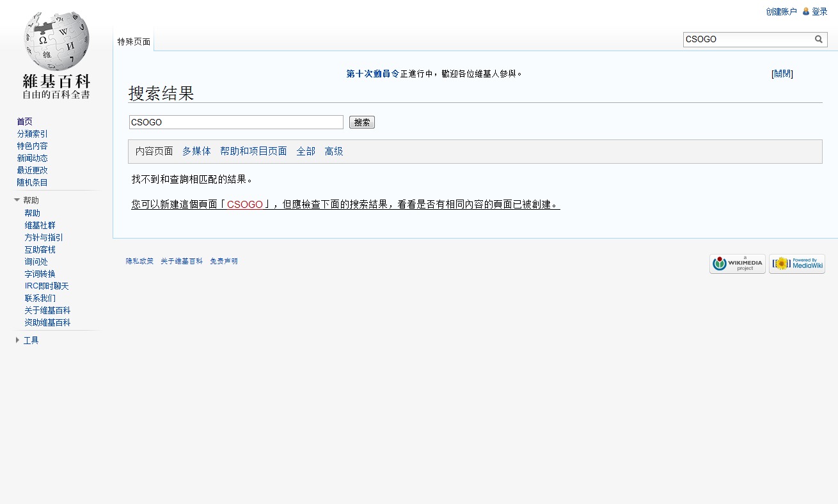The height and width of the screenshot is (504, 838).
Task: Focus the top-right search box
Action: [747, 40]
